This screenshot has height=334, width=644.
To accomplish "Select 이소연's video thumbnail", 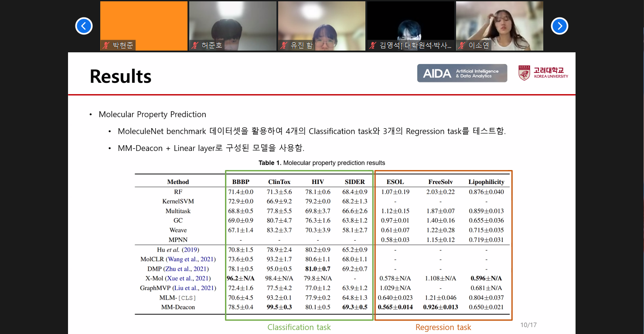I will (500, 22).
